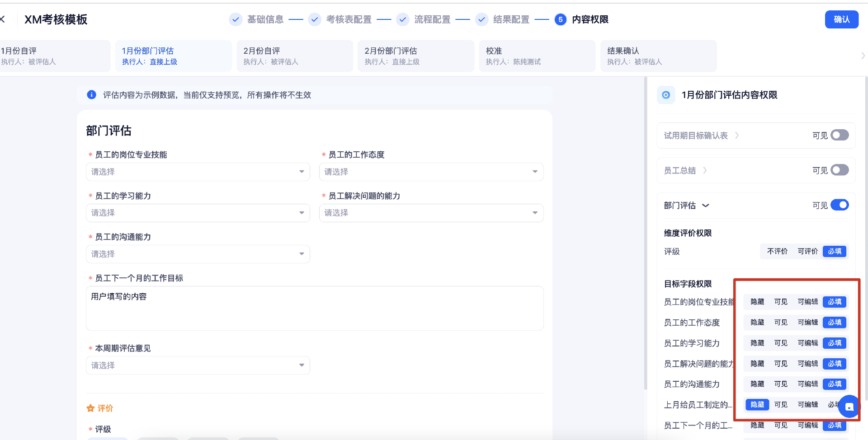
Task: Close the XM考核模板 editor with X icon
Action: click(x=2, y=19)
